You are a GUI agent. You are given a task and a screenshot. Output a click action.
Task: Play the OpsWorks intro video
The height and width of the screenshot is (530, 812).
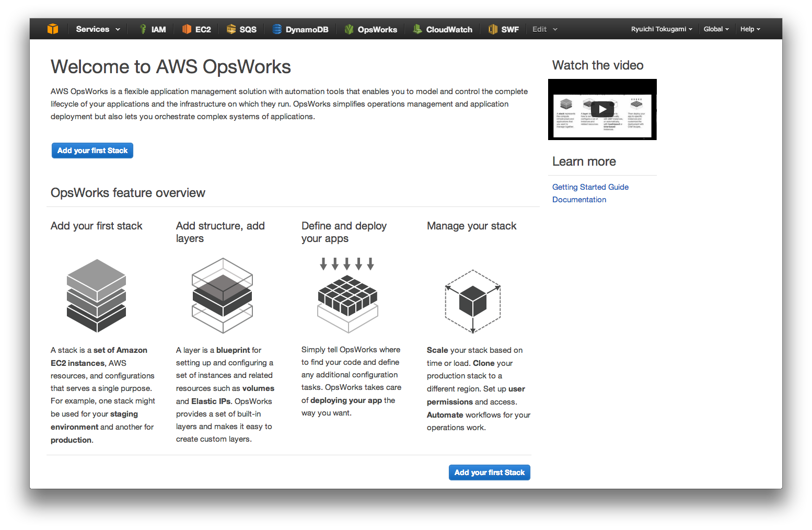pos(602,109)
